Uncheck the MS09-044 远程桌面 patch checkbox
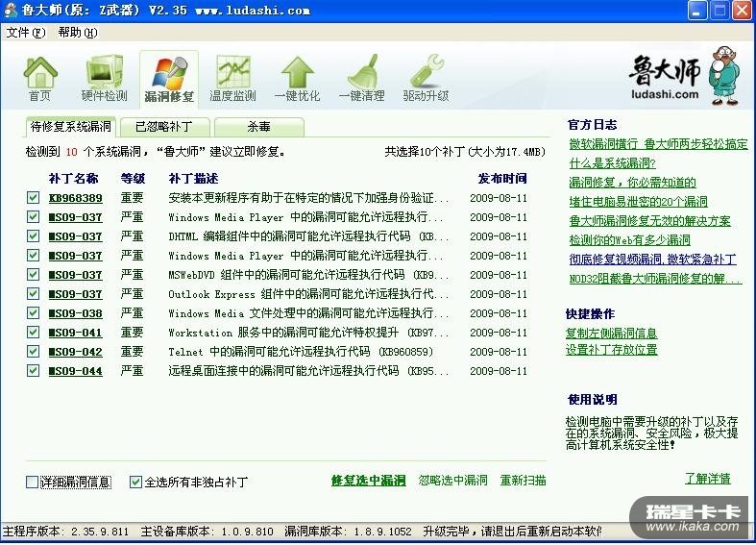 (x=33, y=371)
